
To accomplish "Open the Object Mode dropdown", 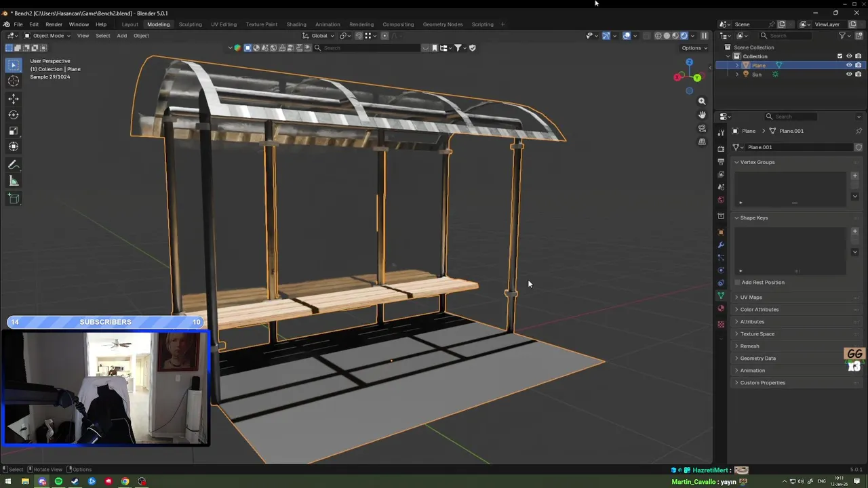I will (47, 36).
